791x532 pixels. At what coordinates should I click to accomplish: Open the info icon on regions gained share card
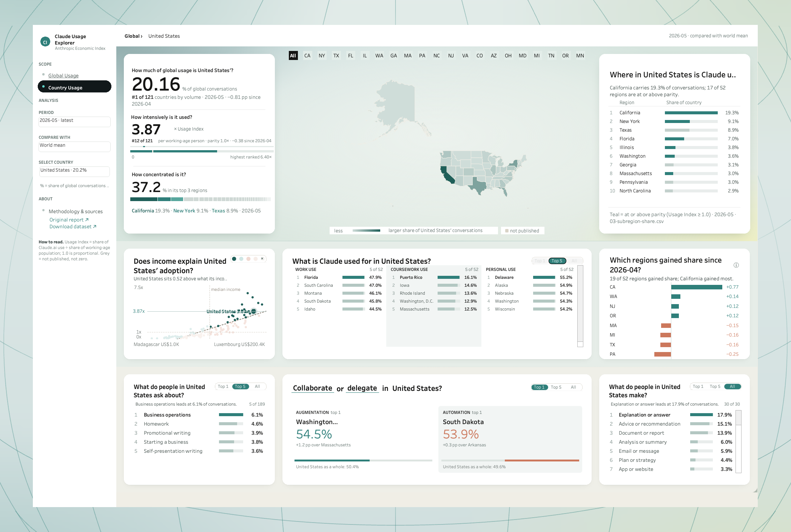coord(736,265)
